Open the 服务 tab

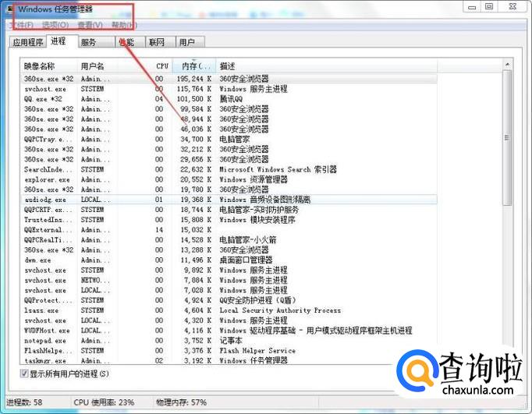[x=96, y=42]
